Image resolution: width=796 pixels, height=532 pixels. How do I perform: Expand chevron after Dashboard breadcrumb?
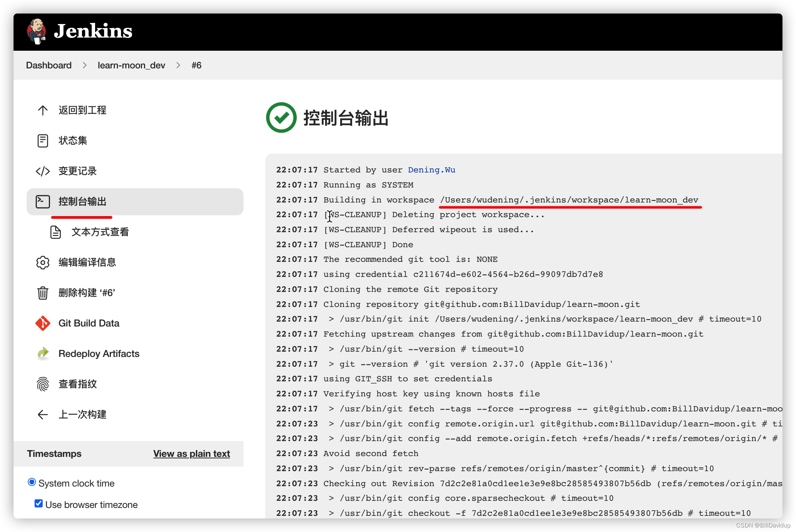[85, 65]
